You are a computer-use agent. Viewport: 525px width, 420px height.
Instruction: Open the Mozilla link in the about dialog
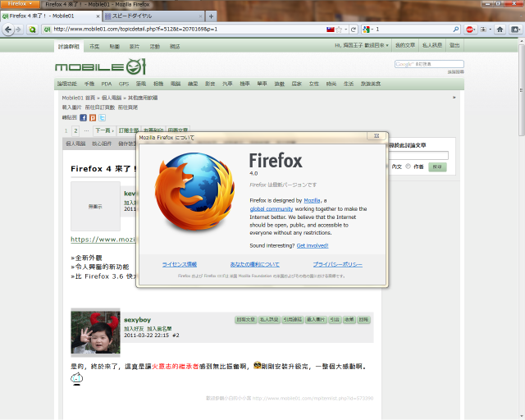(x=312, y=201)
